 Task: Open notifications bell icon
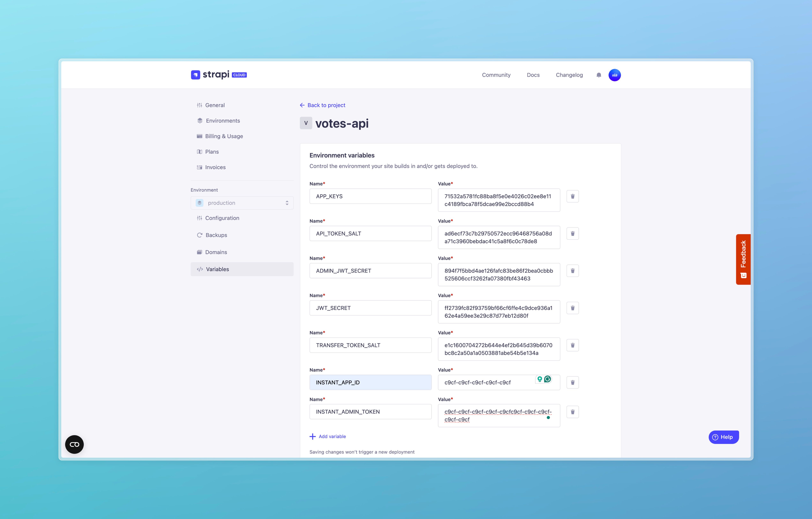pyautogui.click(x=598, y=75)
